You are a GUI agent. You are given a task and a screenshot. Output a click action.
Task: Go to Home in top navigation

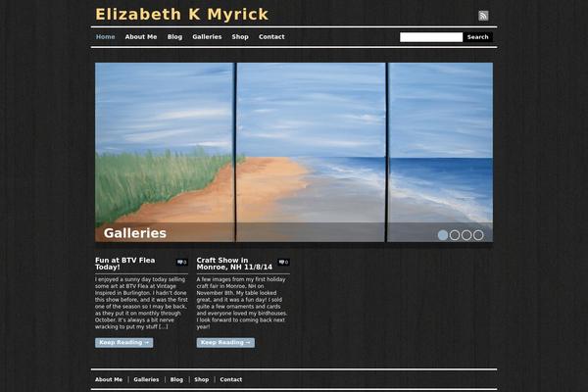click(106, 37)
